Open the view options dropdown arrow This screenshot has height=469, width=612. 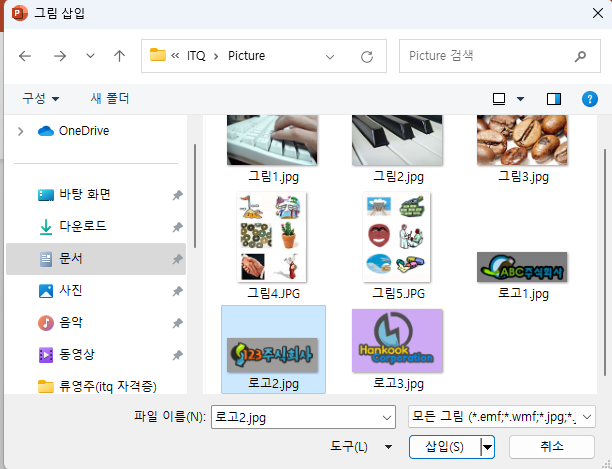coord(520,99)
